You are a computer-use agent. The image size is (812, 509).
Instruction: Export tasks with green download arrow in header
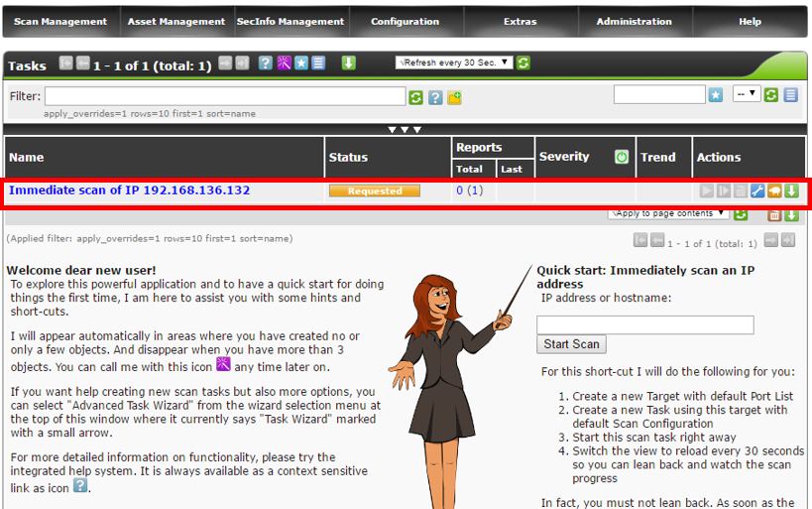point(349,64)
